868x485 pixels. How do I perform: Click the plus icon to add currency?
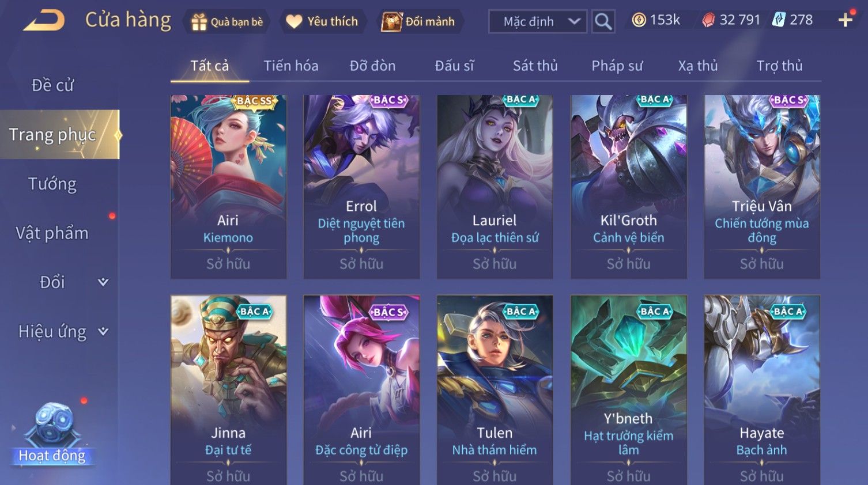pos(846,20)
